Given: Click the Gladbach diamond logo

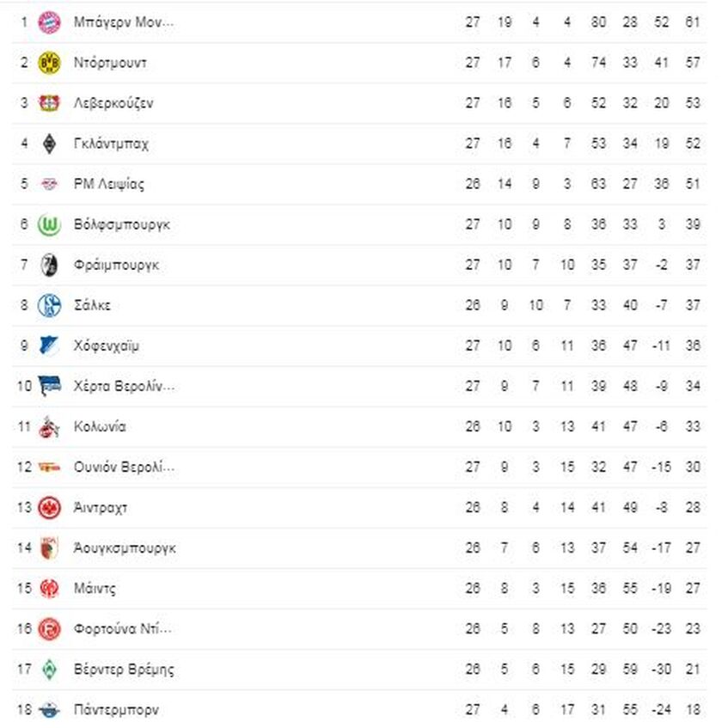Looking at the screenshot, I should tap(49, 144).
